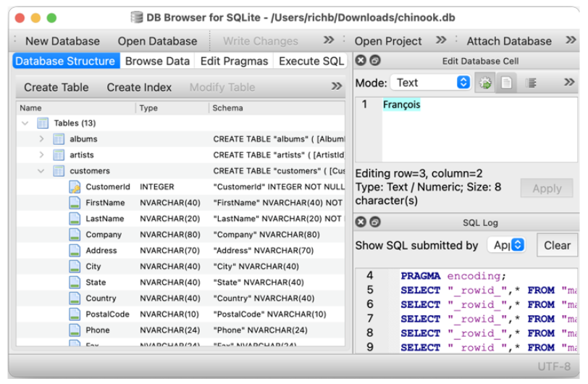Click Modify Table button

click(222, 88)
